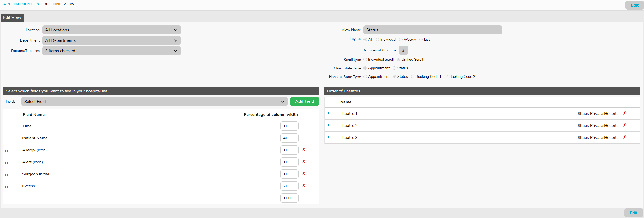Go to the APPOINTMENT breadcrumb
The image size is (644, 218).
pos(18,4)
